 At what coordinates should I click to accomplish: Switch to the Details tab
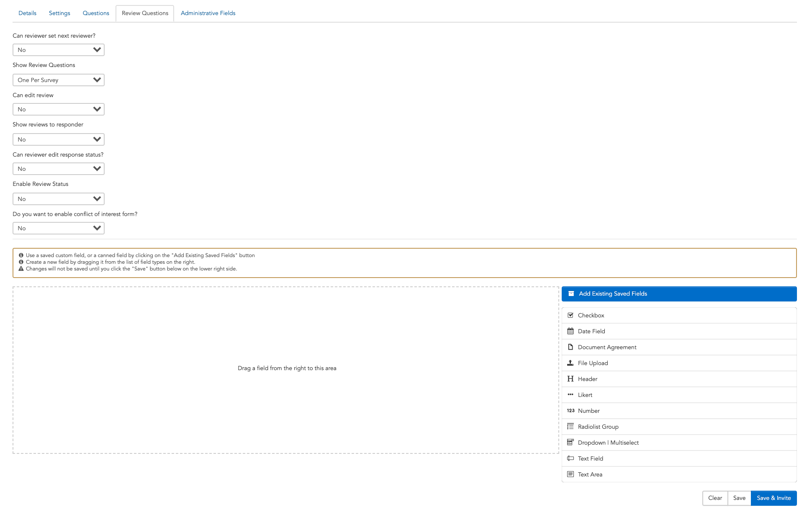[27, 13]
